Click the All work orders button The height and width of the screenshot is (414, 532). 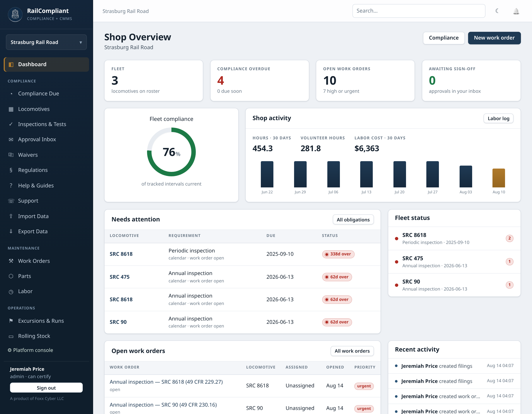tap(352, 351)
